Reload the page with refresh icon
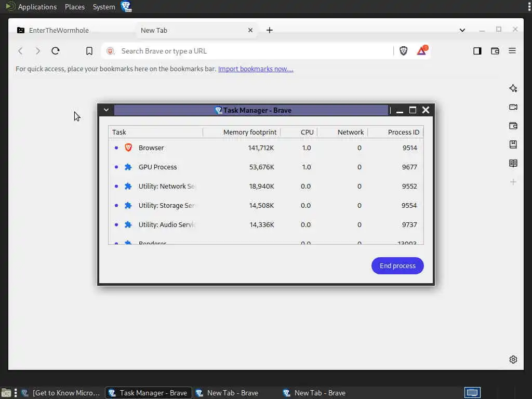Screen dimensions: 532x399 (x=55, y=51)
